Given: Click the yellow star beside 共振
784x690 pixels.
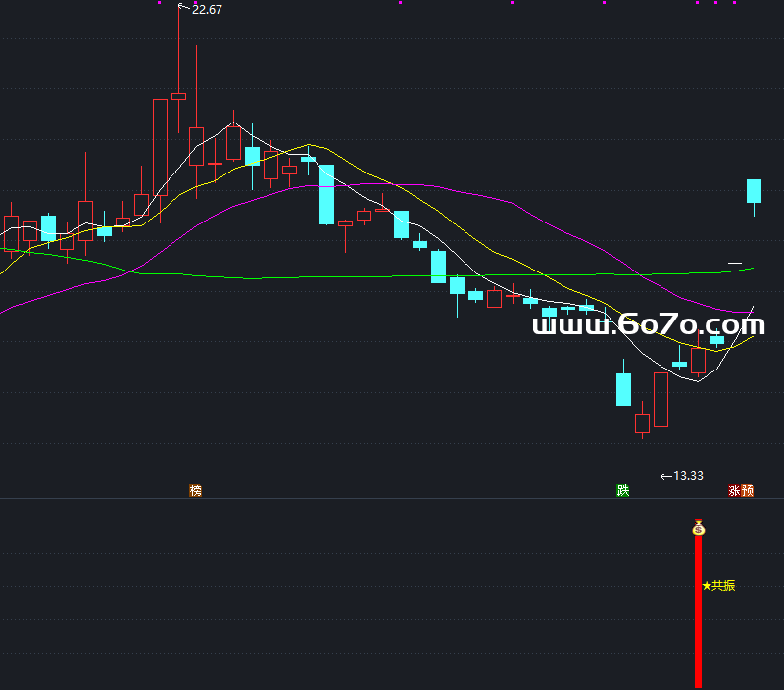Looking at the screenshot, I should (x=706, y=586).
